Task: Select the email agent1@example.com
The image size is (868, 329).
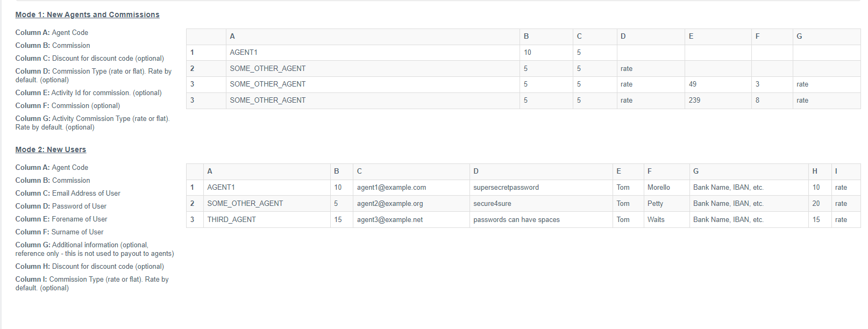Action: pyautogui.click(x=392, y=188)
